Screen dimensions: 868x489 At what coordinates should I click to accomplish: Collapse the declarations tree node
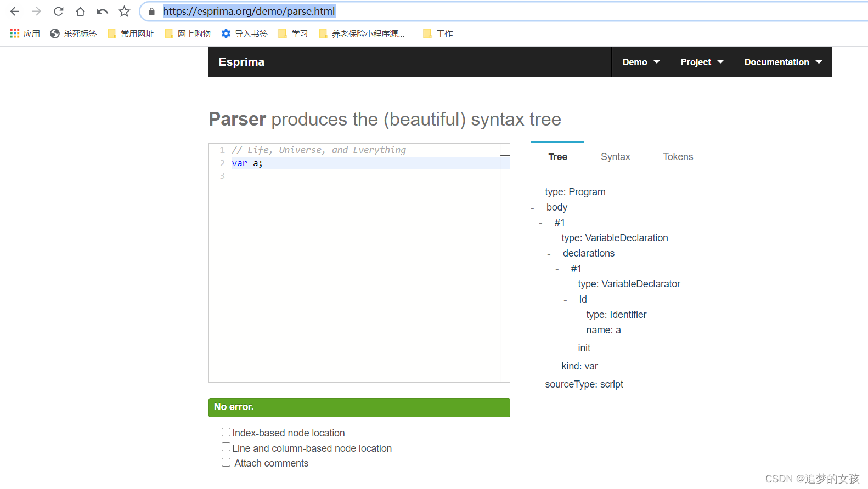coord(549,254)
